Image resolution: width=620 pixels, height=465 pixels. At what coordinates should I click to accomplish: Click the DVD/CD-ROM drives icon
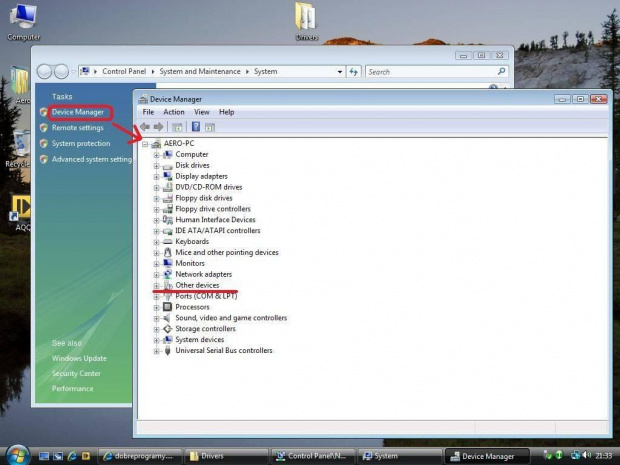(168, 187)
